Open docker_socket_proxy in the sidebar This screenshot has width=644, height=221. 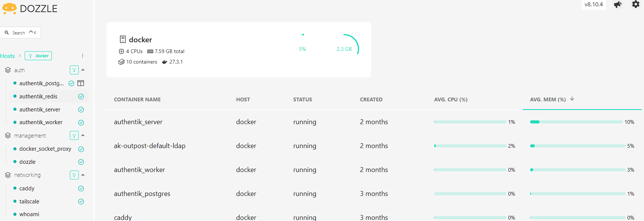click(x=45, y=149)
